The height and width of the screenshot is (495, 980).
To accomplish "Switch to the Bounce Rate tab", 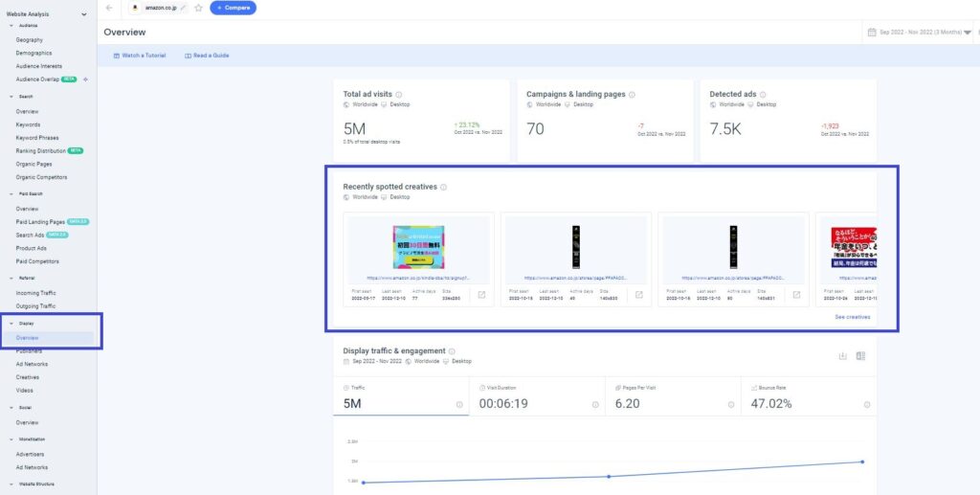I will coord(809,396).
